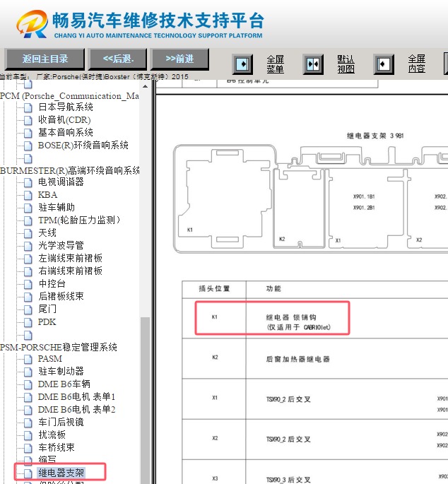Open BOSE(R)环绕音响系统 entry

tap(83, 145)
